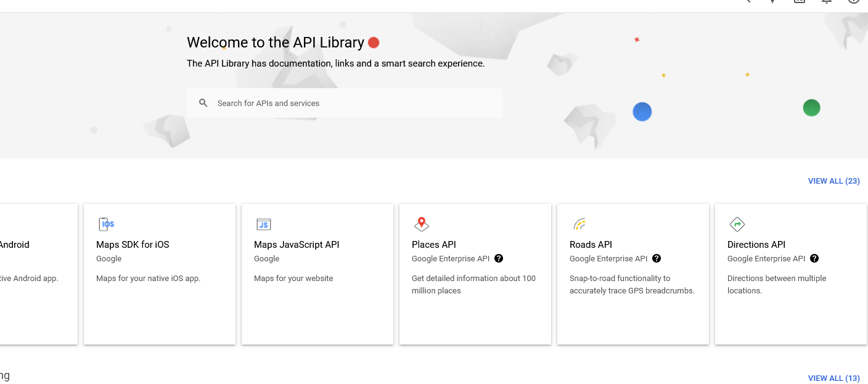
Task: Open the VIEW ALL (13) link
Action: [833, 378]
